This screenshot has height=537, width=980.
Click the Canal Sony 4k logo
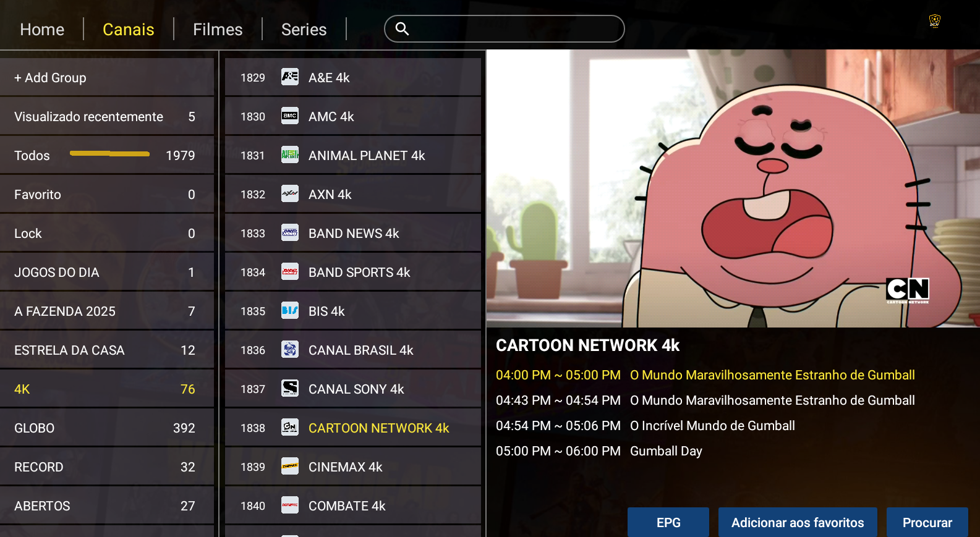290,389
